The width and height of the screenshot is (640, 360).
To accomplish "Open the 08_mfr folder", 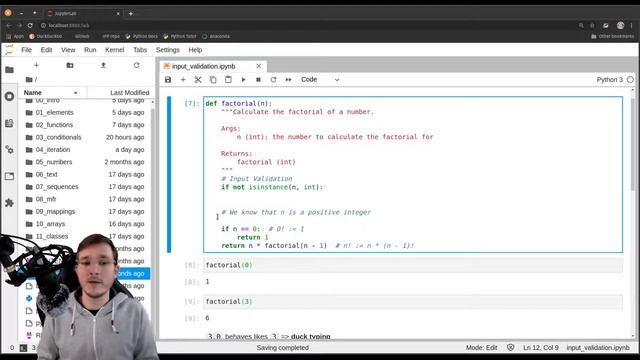I will [x=85, y=199].
